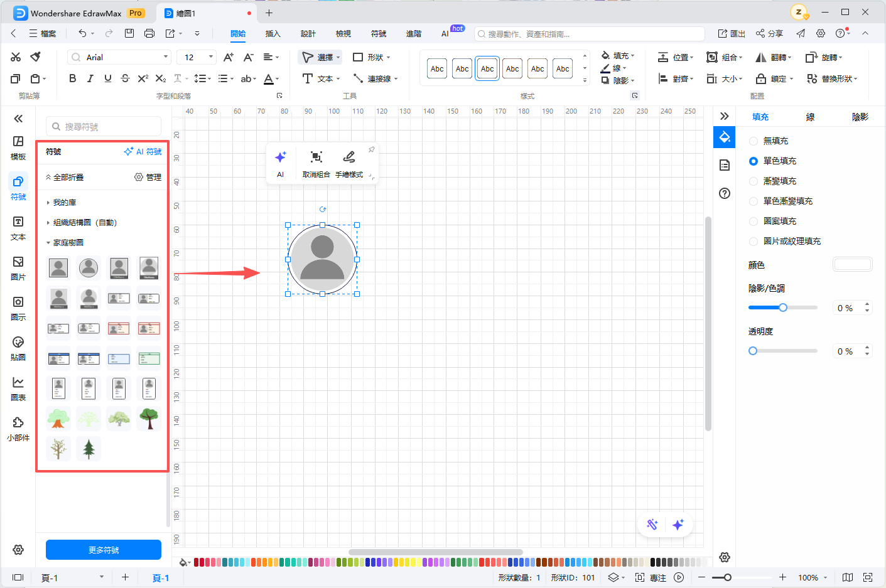Click the AI Symbols (AI 符號) link
Image resolution: width=886 pixels, height=588 pixels.
coord(143,152)
